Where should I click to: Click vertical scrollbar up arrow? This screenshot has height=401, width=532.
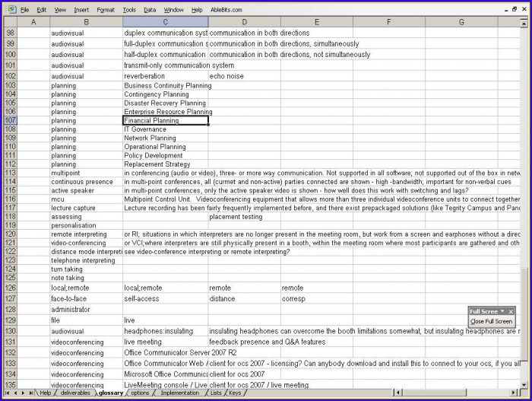524,23
